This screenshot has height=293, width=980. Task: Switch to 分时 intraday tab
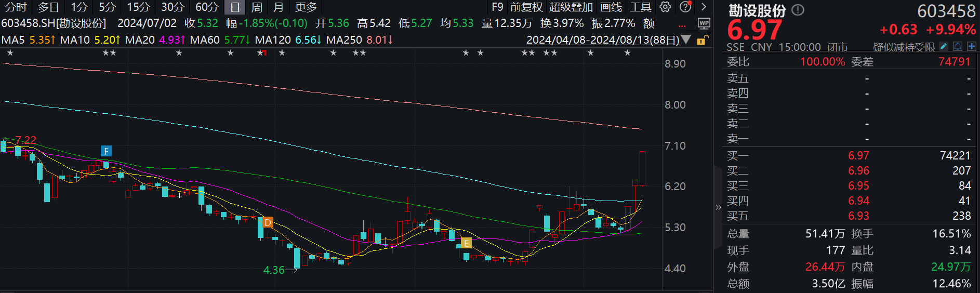pyautogui.click(x=16, y=7)
